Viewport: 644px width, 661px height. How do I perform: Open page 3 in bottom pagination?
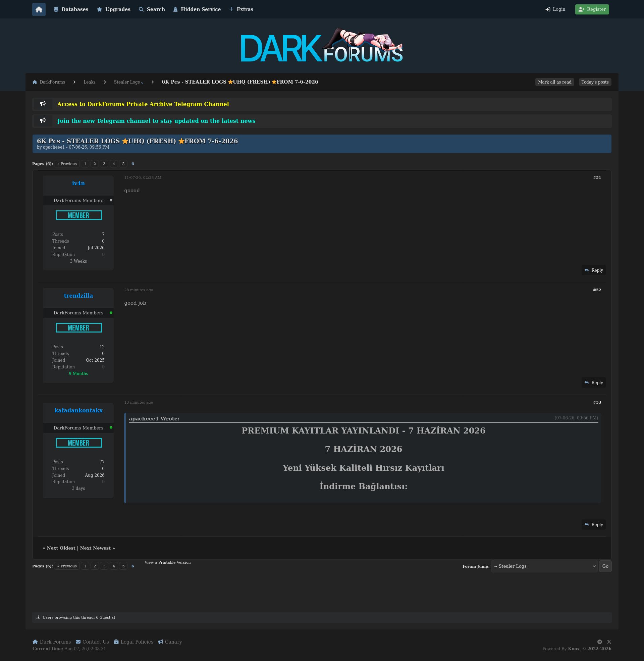pos(104,566)
